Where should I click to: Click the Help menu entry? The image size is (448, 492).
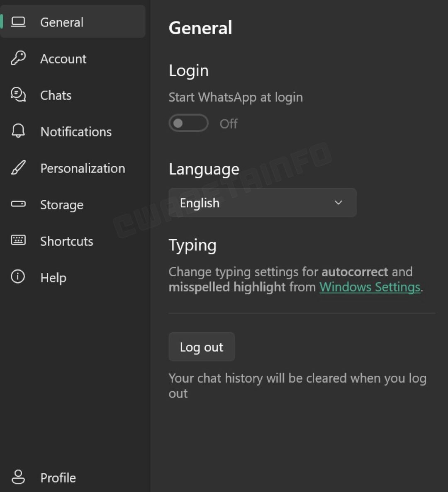53,277
